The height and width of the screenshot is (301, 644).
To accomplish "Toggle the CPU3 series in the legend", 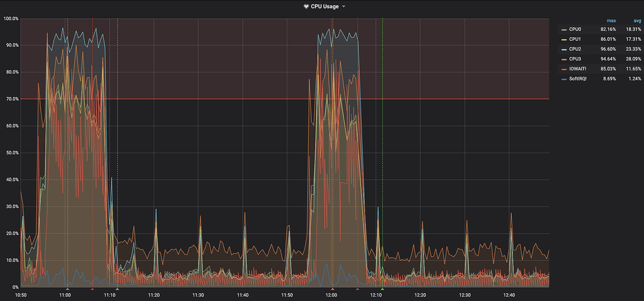I will coord(575,59).
